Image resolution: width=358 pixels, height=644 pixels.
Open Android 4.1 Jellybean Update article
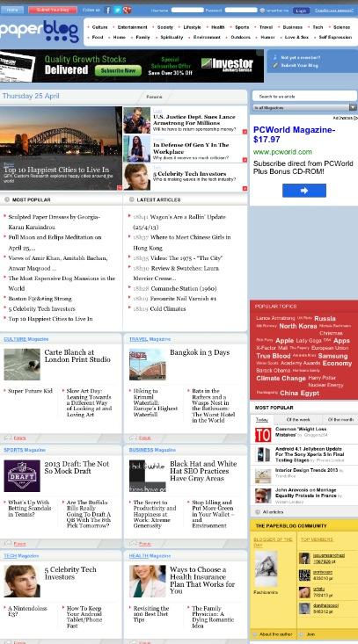pos(310,454)
